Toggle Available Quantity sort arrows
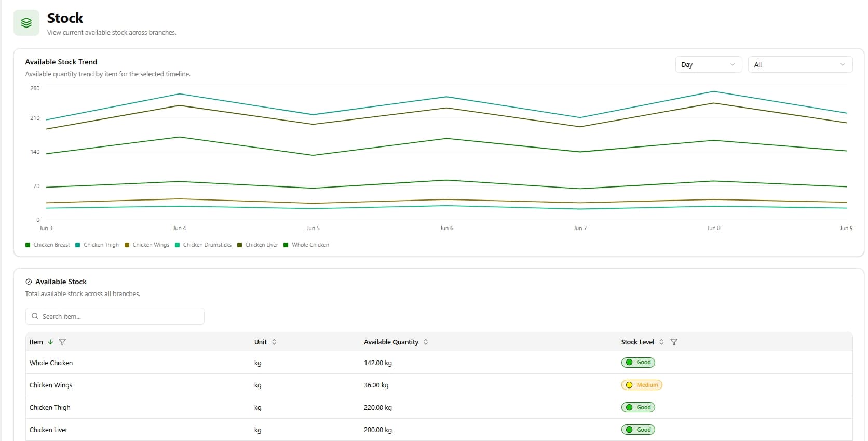Image resolution: width=868 pixels, height=441 pixels. [x=426, y=342]
